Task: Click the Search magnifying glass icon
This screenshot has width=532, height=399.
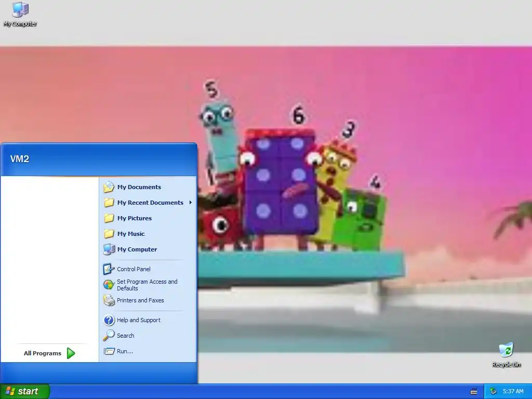Action: (x=109, y=335)
